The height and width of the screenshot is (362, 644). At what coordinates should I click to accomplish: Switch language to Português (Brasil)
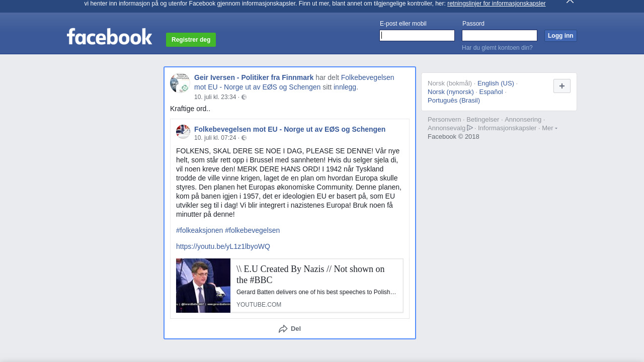coord(454,101)
